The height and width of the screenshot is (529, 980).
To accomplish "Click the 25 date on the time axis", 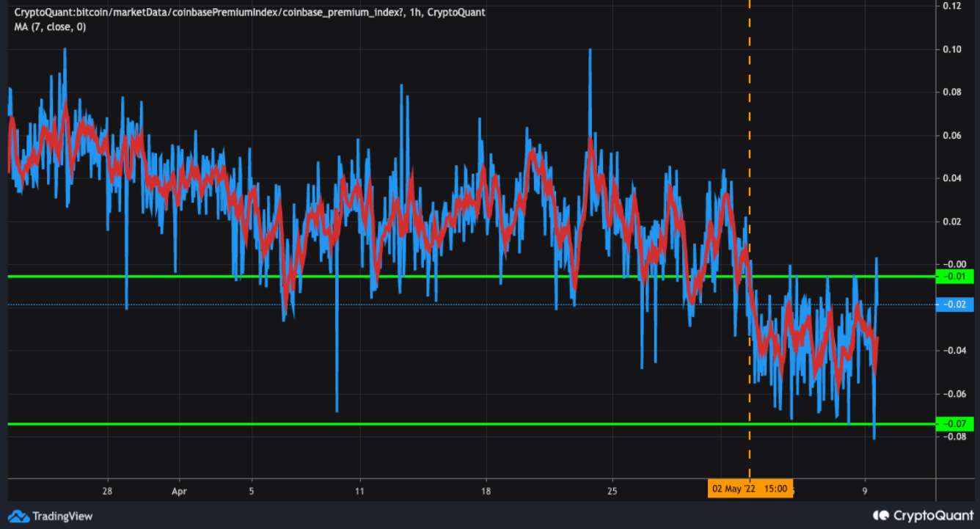I will [612, 490].
